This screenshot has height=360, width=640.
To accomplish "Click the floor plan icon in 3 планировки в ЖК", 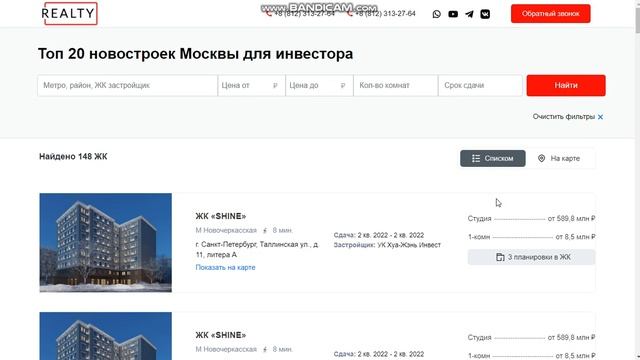I will tap(500, 257).
